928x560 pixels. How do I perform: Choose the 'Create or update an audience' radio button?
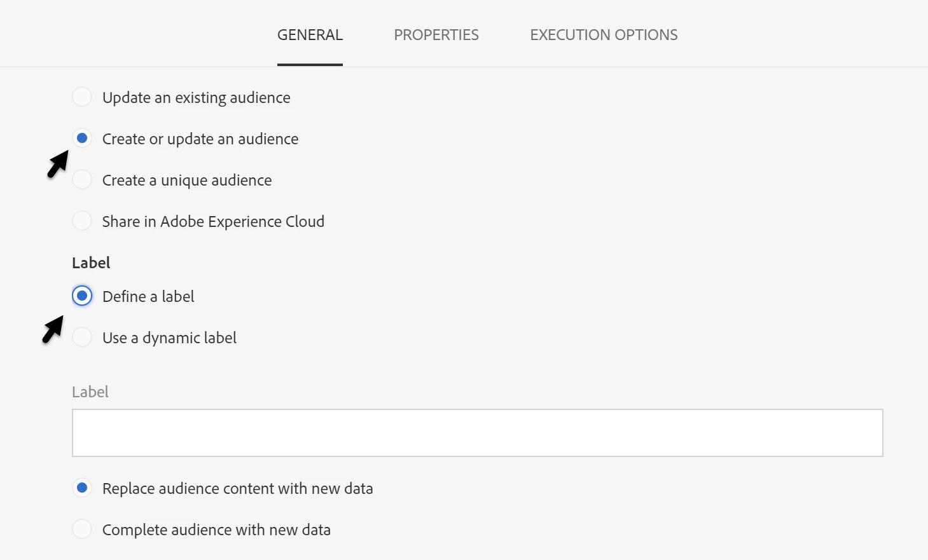click(82, 139)
